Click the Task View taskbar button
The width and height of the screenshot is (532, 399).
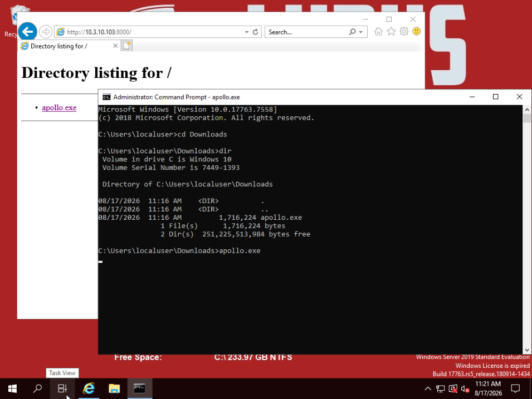(62, 388)
